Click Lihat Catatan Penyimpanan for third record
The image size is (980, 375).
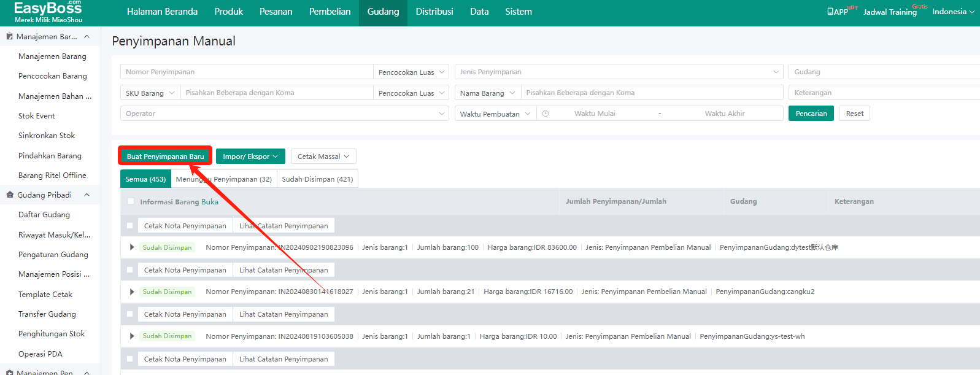click(x=284, y=314)
